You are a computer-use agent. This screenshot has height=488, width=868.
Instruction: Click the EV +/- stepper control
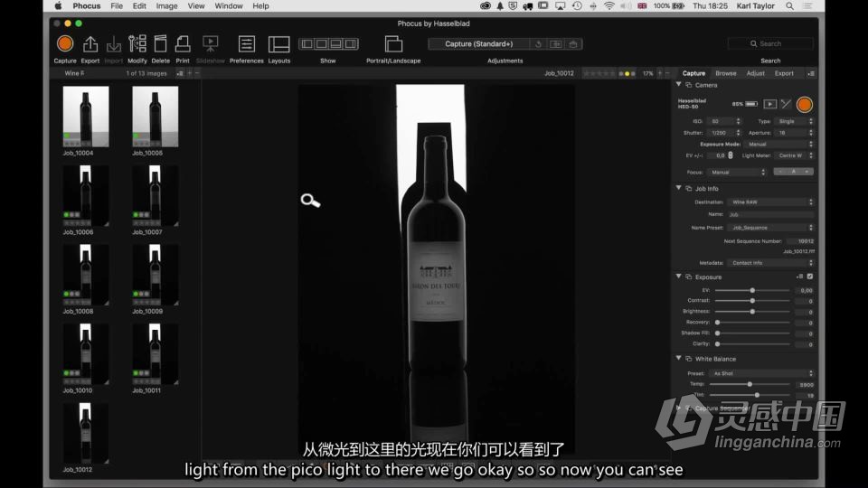pos(731,155)
